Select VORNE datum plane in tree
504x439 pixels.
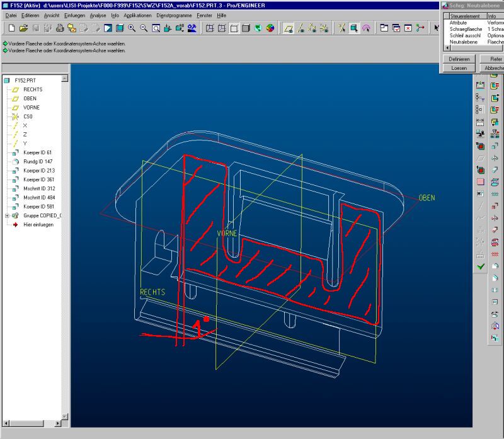pyautogui.click(x=31, y=107)
